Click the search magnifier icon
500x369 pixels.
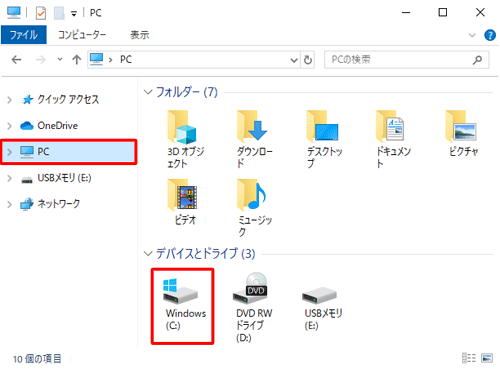coord(477,60)
